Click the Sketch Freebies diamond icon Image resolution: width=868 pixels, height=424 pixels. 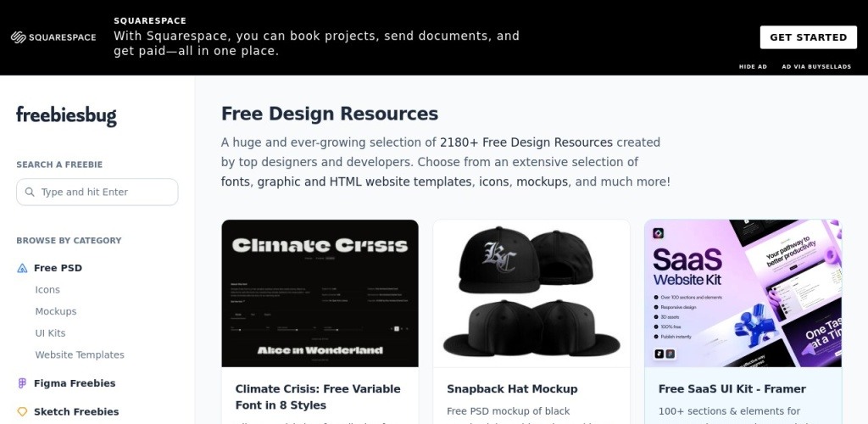pos(22,412)
